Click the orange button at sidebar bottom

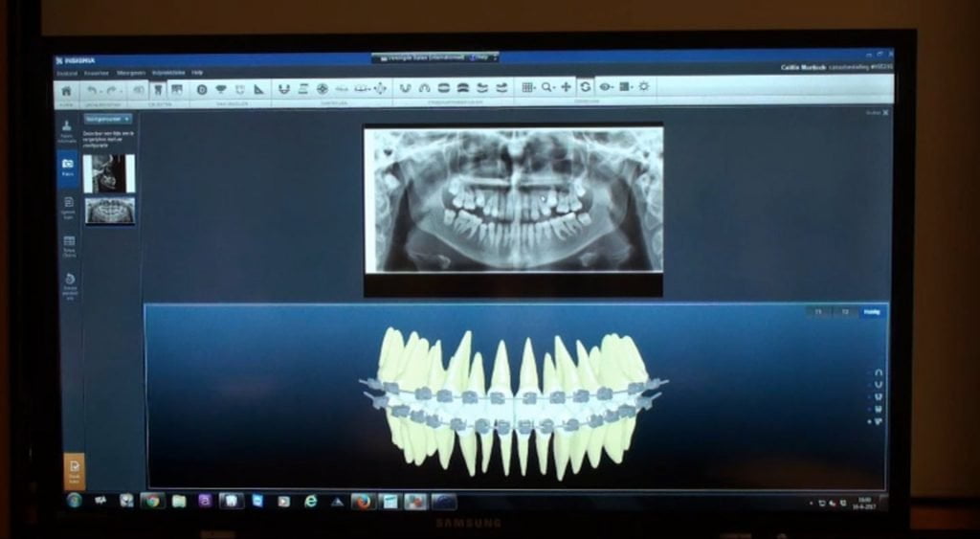74,471
